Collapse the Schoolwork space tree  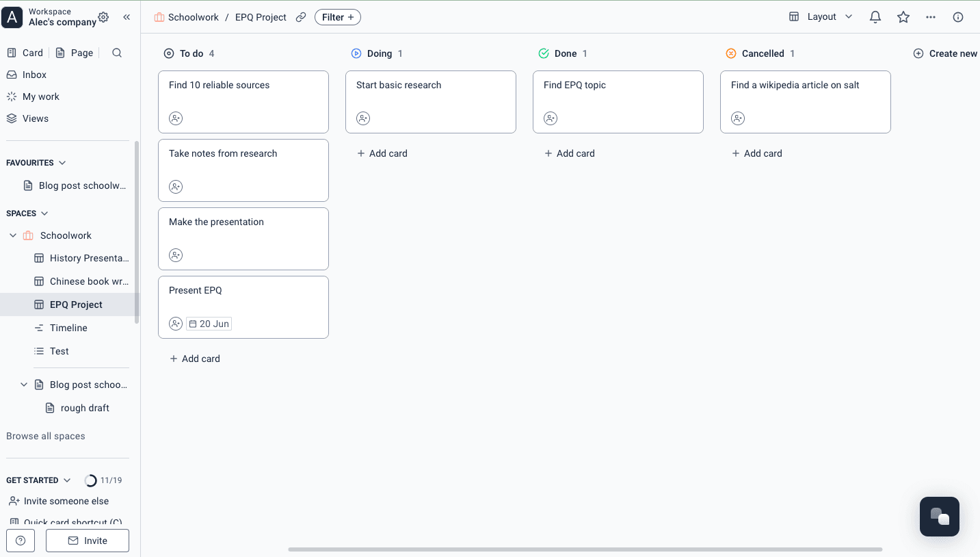pyautogui.click(x=13, y=235)
